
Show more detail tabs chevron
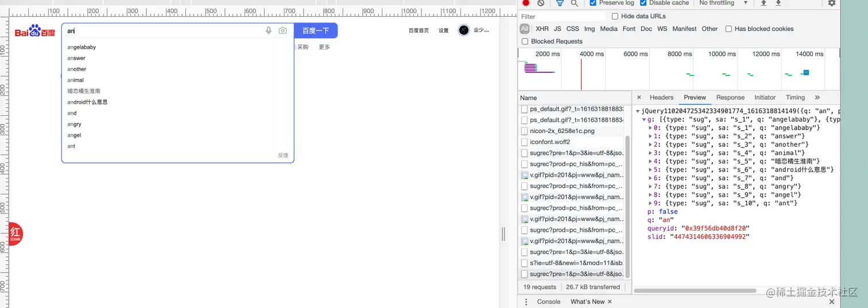pyautogui.click(x=817, y=98)
